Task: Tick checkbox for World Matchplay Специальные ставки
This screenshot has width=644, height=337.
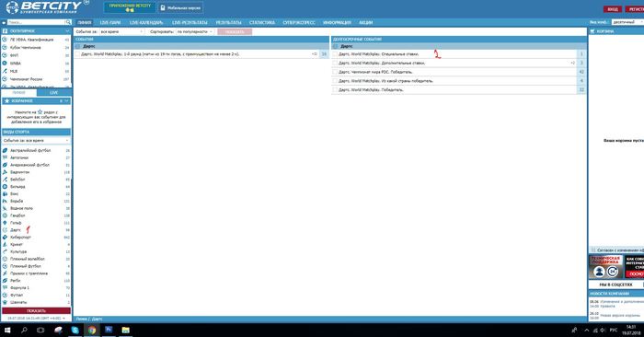Action: point(335,53)
